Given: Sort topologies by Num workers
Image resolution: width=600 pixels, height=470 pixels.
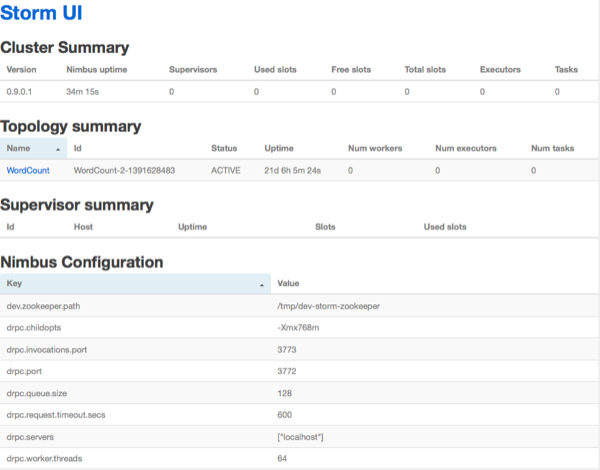Looking at the screenshot, I should (374, 148).
